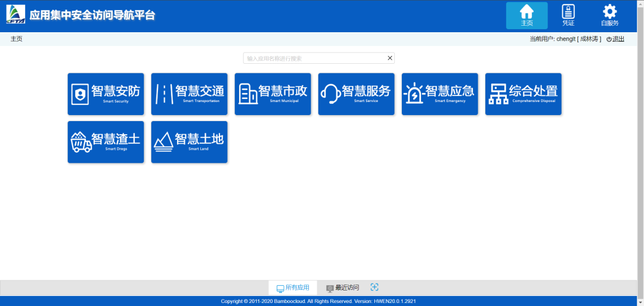The height and width of the screenshot is (306, 644).
Task: Click the 应用集中安全访问导航平台 title
Action: pos(92,16)
